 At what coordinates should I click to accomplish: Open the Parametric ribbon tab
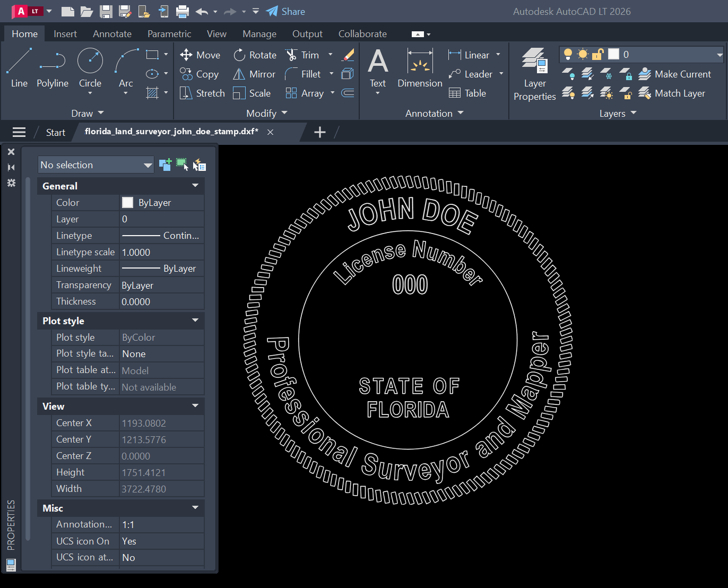click(169, 33)
